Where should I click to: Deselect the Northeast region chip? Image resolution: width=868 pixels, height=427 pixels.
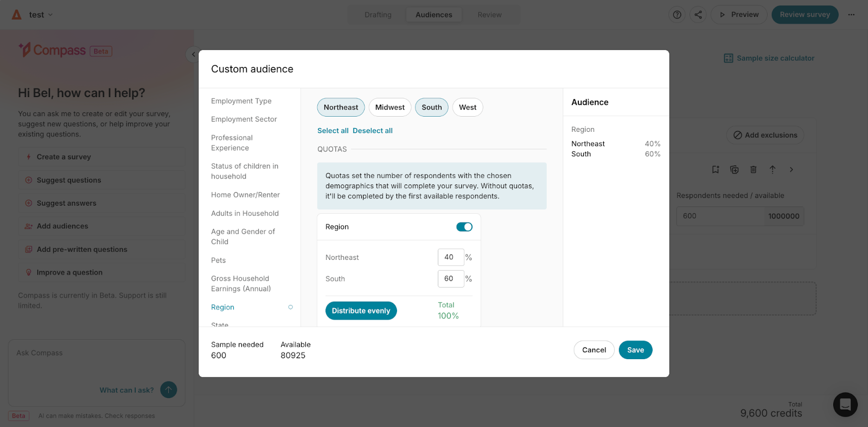point(341,107)
